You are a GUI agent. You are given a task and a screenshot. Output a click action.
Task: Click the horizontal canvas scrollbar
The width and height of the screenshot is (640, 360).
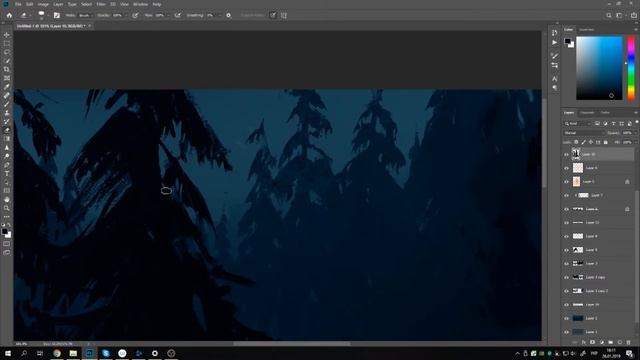pos(292,344)
